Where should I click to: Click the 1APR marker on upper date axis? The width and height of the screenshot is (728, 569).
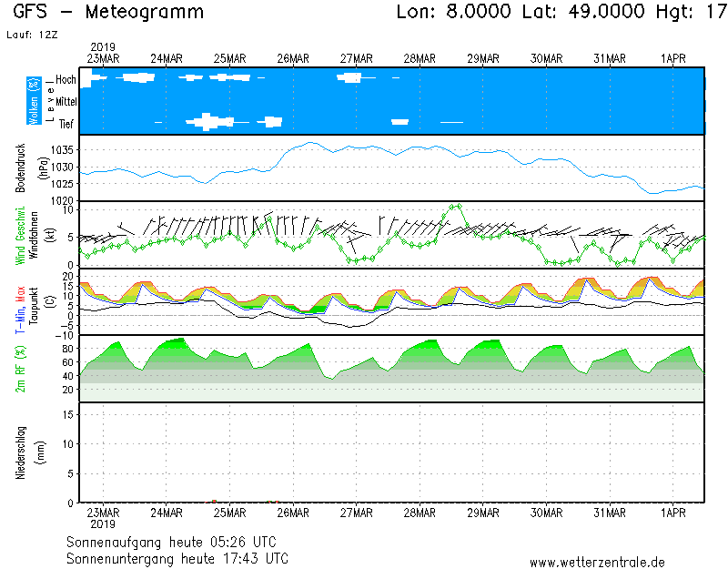672,58
